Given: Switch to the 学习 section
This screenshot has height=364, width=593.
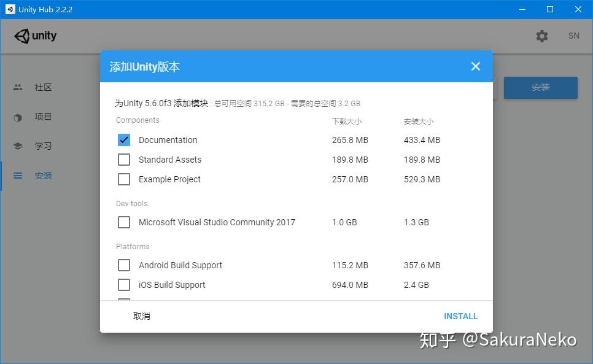Looking at the screenshot, I should 43,146.
